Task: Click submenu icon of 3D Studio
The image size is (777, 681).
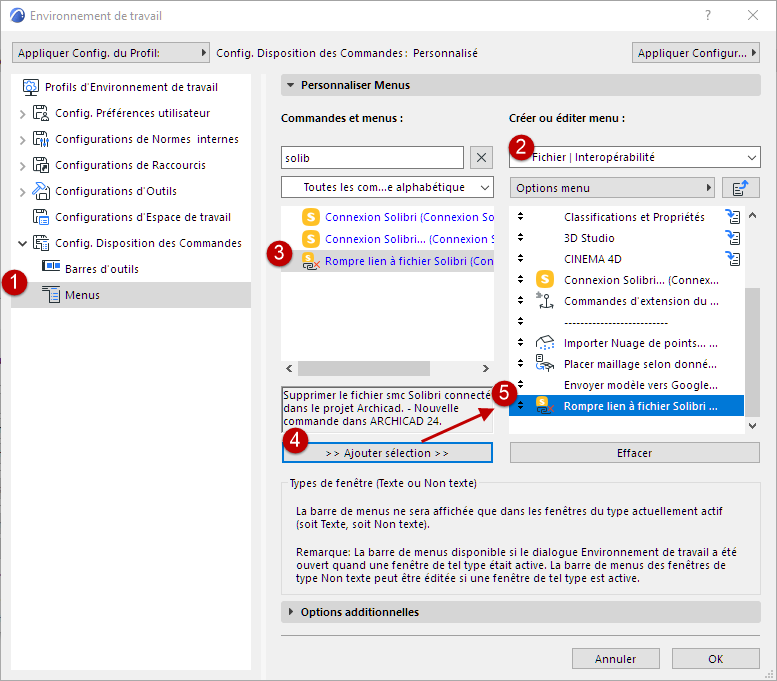Action: pyautogui.click(x=733, y=237)
